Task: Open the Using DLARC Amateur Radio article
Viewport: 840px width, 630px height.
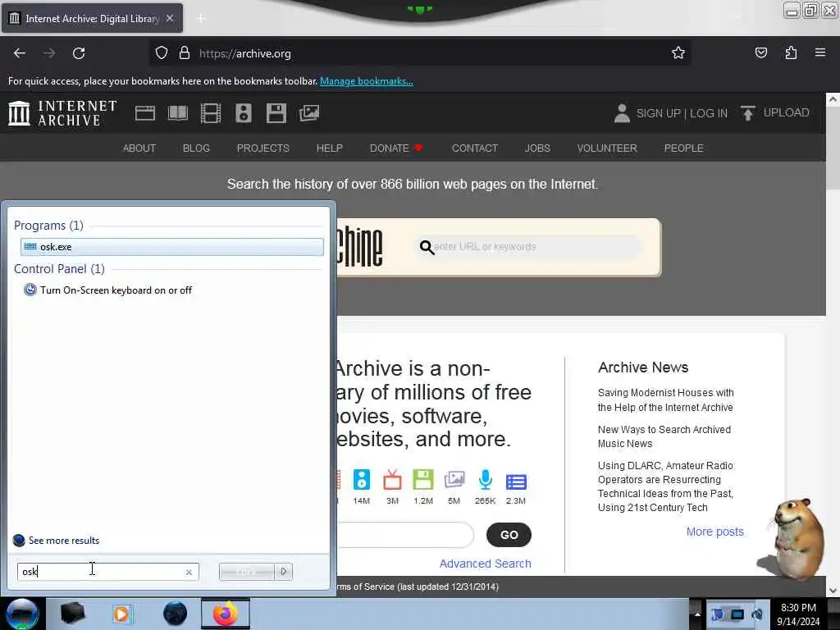Action: tap(665, 486)
